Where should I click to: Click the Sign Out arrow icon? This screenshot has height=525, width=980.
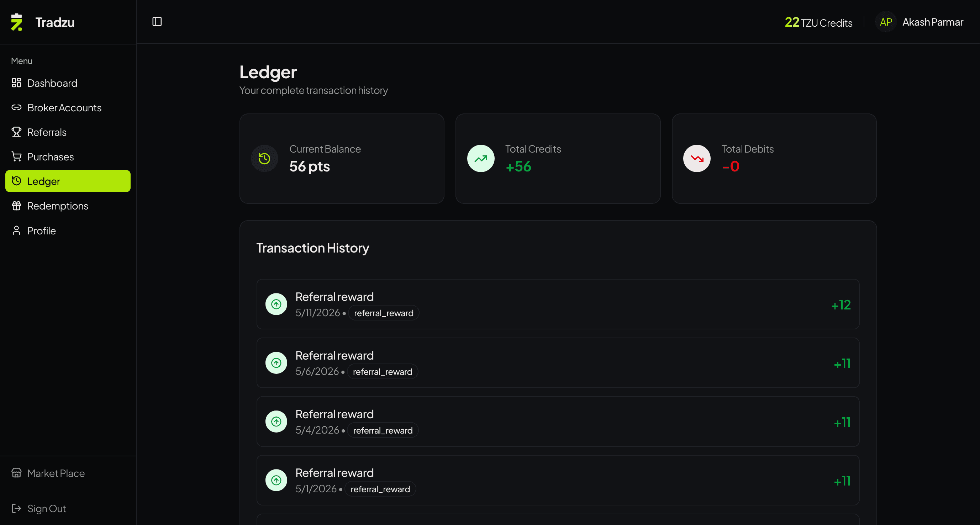pyautogui.click(x=16, y=508)
